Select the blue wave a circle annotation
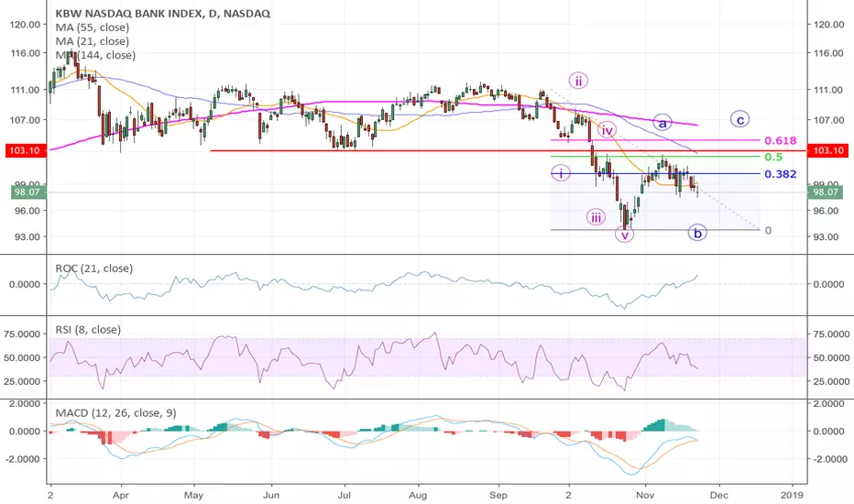This screenshot has height=504, width=854. click(x=662, y=123)
